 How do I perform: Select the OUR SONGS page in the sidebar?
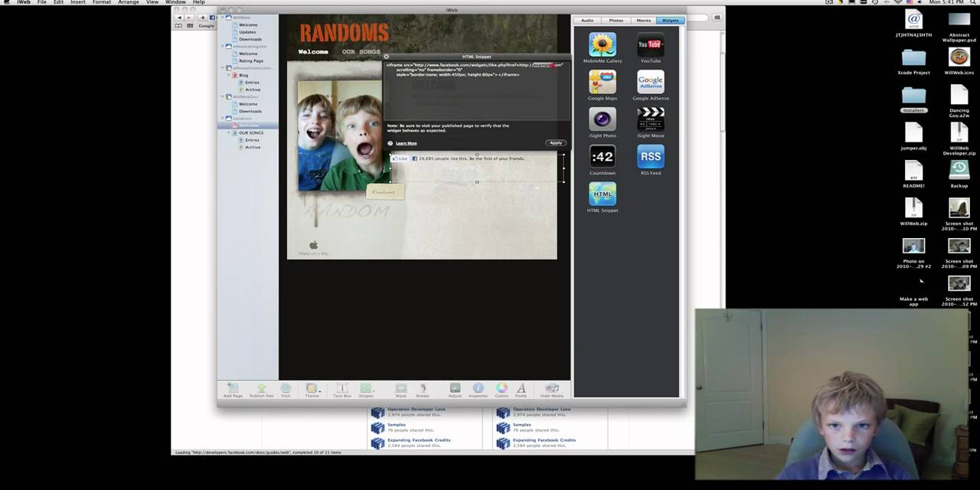[x=251, y=133]
